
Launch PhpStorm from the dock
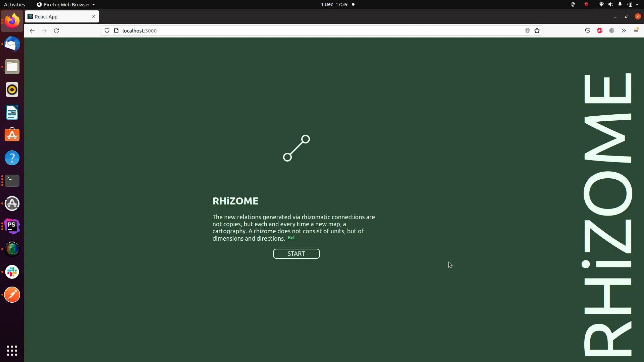pos(12,226)
